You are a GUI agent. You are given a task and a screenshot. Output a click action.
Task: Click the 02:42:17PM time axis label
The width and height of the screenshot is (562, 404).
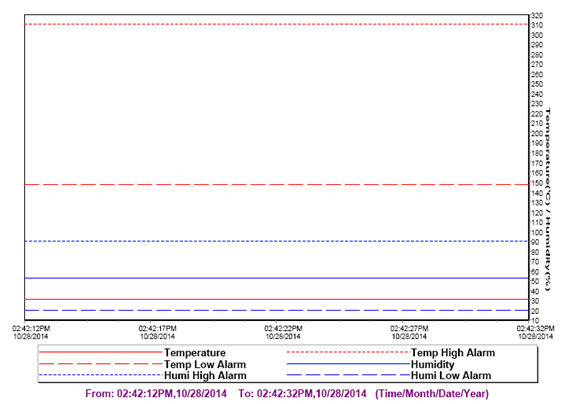click(157, 332)
